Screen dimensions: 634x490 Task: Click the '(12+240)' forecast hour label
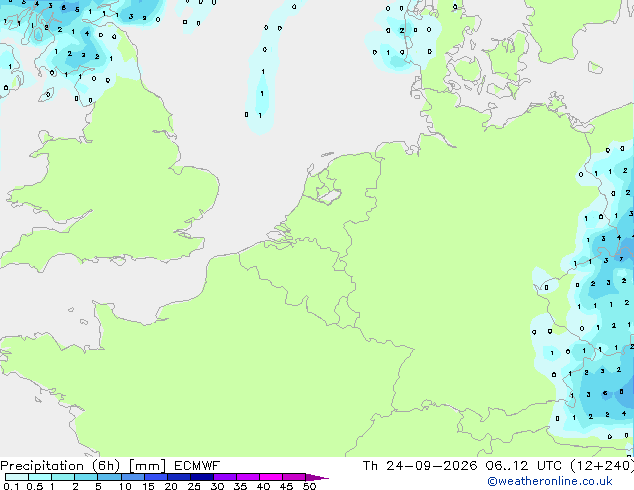[x=602, y=466]
